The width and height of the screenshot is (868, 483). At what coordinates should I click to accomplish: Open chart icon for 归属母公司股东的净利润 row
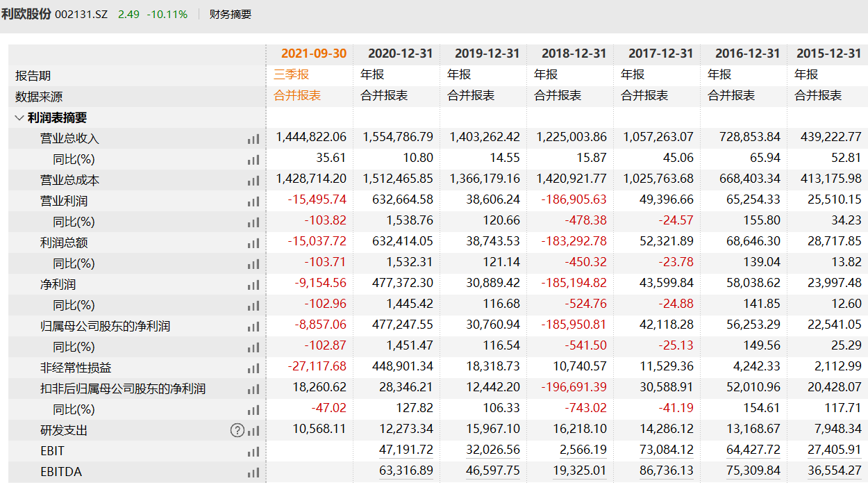[x=253, y=327]
